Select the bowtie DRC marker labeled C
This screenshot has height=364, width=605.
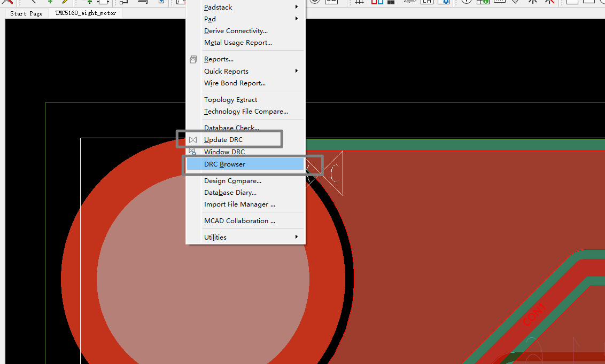(x=333, y=173)
